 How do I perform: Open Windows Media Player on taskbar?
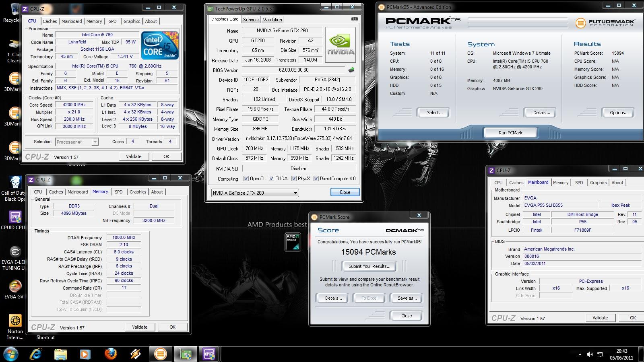[x=85, y=354]
